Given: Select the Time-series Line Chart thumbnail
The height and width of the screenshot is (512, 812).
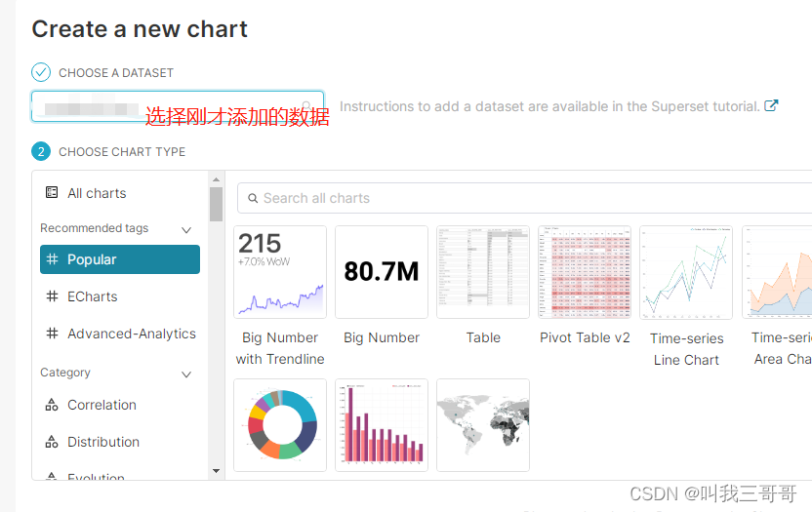Looking at the screenshot, I should (686, 272).
